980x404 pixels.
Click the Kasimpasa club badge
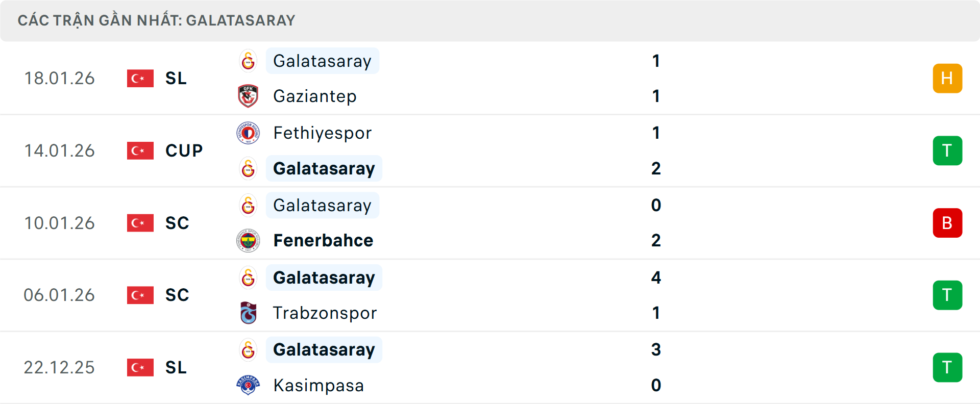click(248, 386)
